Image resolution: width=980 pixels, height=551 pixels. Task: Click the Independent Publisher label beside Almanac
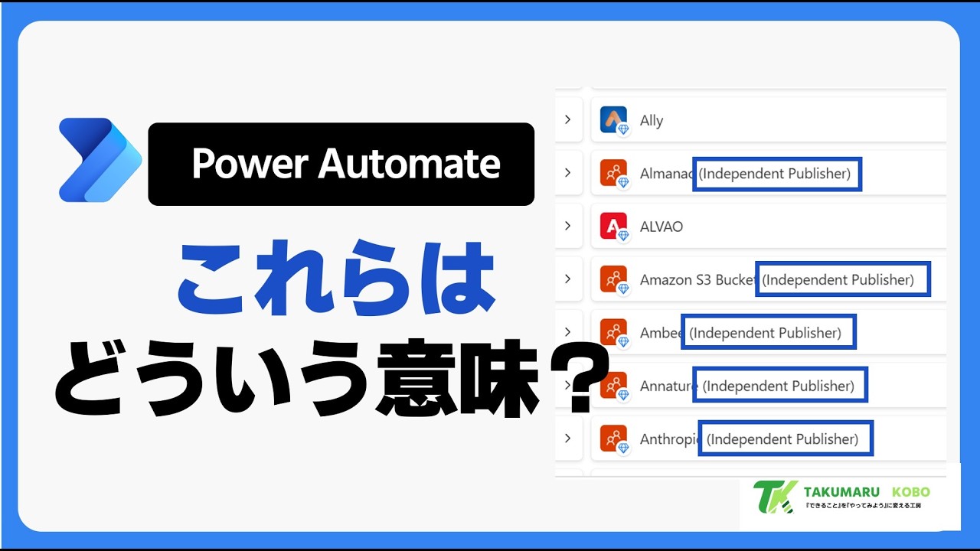pyautogui.click(x=777, y=174)
